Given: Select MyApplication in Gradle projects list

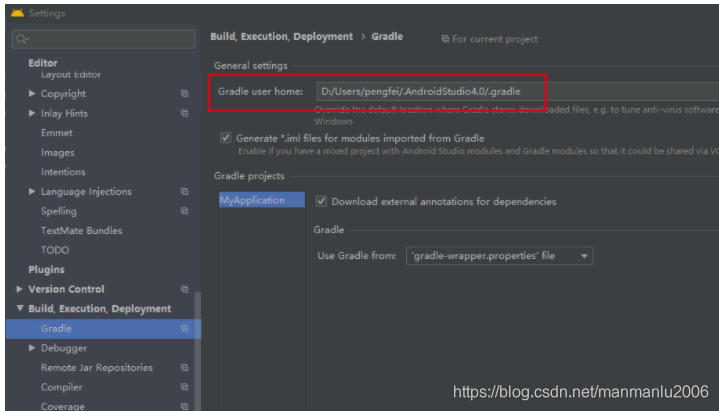Looking at the screenshot, I should tap(261, 200).
